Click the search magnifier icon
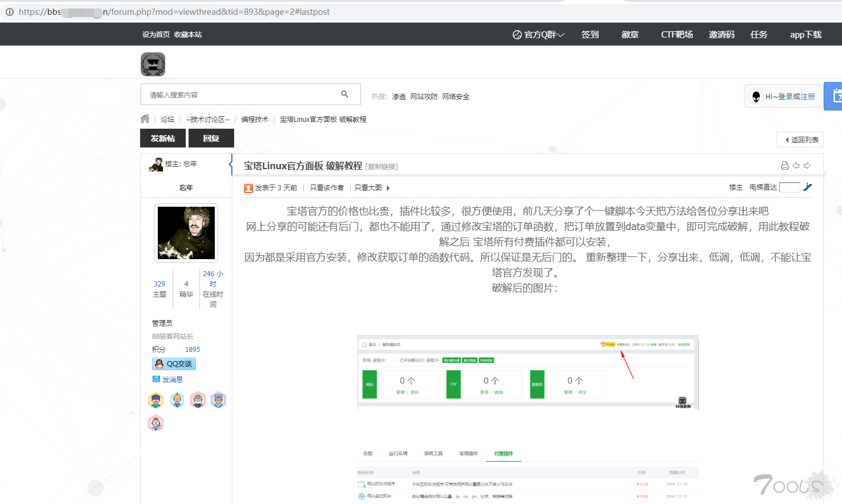This screenshot has width=842, height=504. tap(345, 94)
